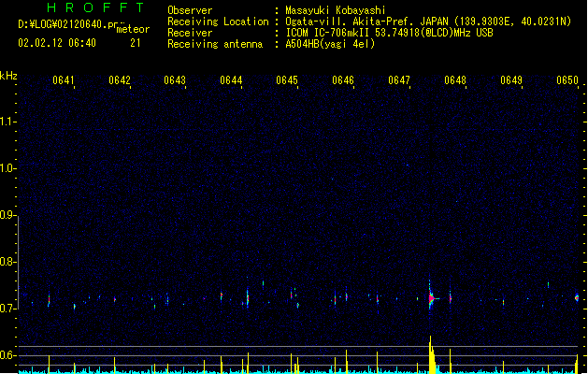Click the 0.9 kHz axis label
Image resolution: width=588 pixels, height=374 pixels.
(x=7, y=215)
